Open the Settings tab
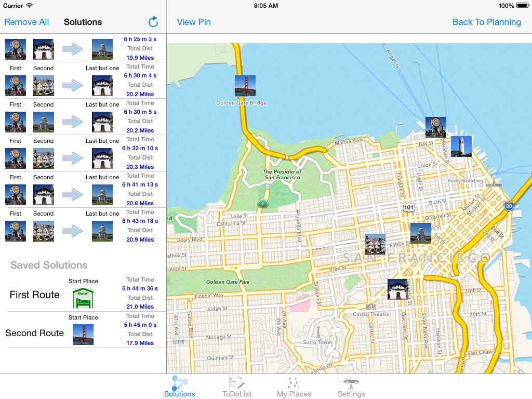Screen dimensions: 532x399 (x=351, y=387)
